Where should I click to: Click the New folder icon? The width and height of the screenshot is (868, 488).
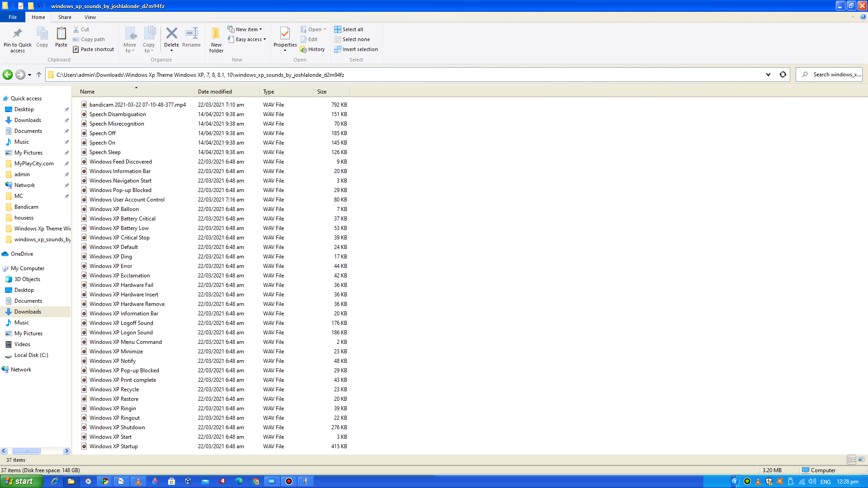pyautogui.click(x=216, y=34)
